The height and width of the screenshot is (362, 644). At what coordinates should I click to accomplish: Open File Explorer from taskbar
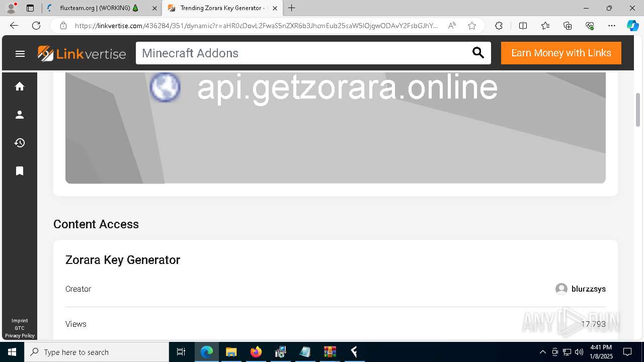point(231,352)
